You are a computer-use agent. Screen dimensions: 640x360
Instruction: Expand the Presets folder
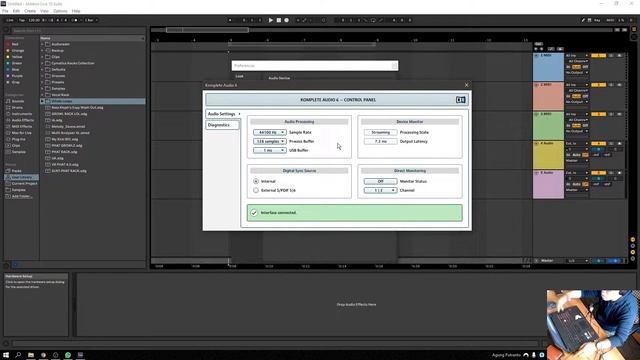[42, 82]
